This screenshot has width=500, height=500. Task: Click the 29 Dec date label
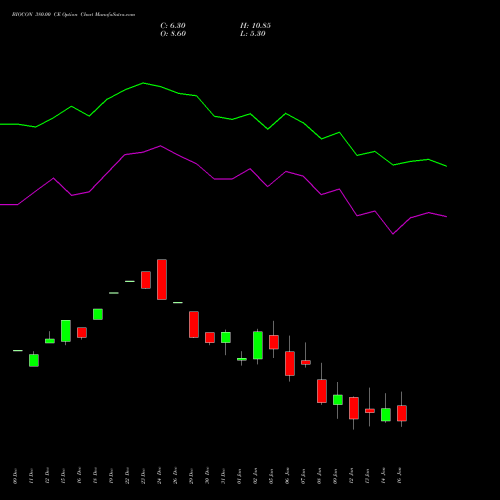tap(191, 476)
